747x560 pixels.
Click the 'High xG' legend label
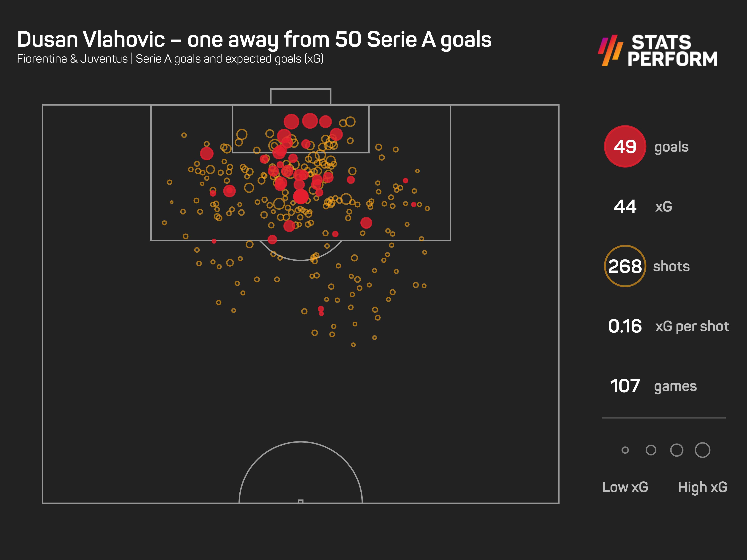(x=702, y=487)
